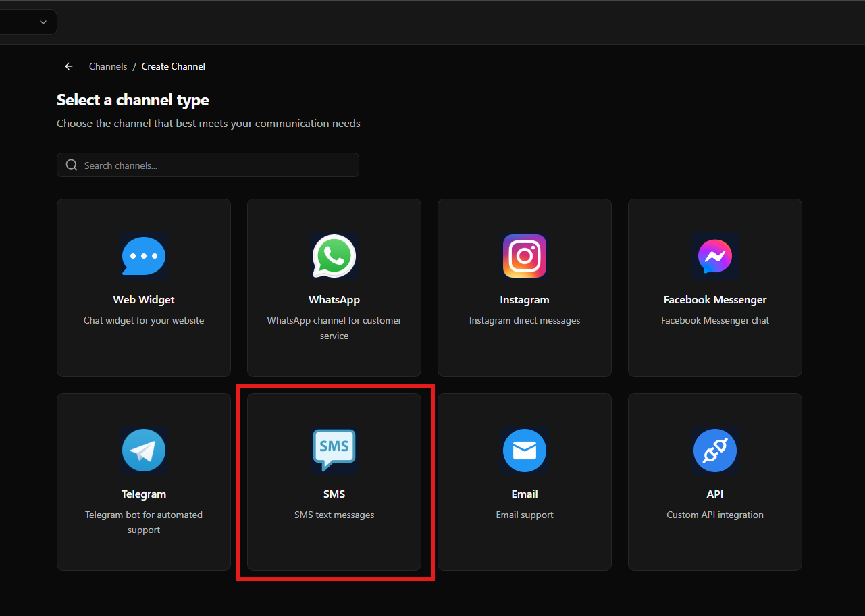The image size is (865, 616).
Task: Click the search magnifier icon
Action: [x=72, y=165]
